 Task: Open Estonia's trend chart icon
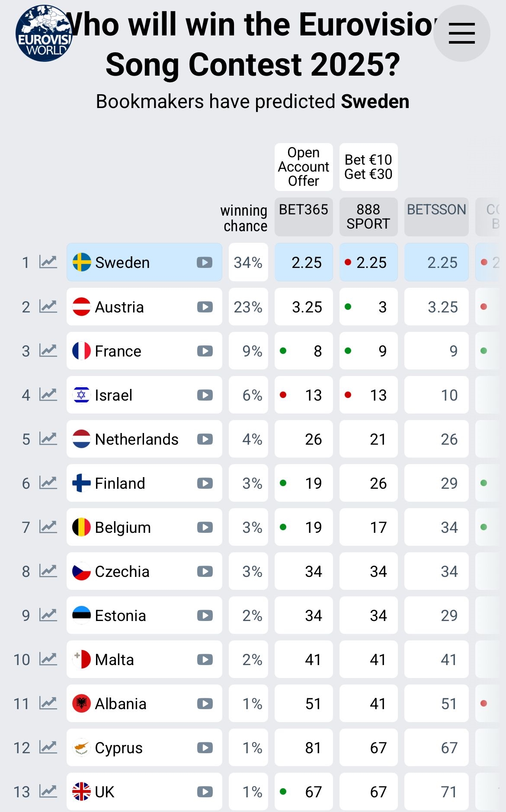point(48,615)
